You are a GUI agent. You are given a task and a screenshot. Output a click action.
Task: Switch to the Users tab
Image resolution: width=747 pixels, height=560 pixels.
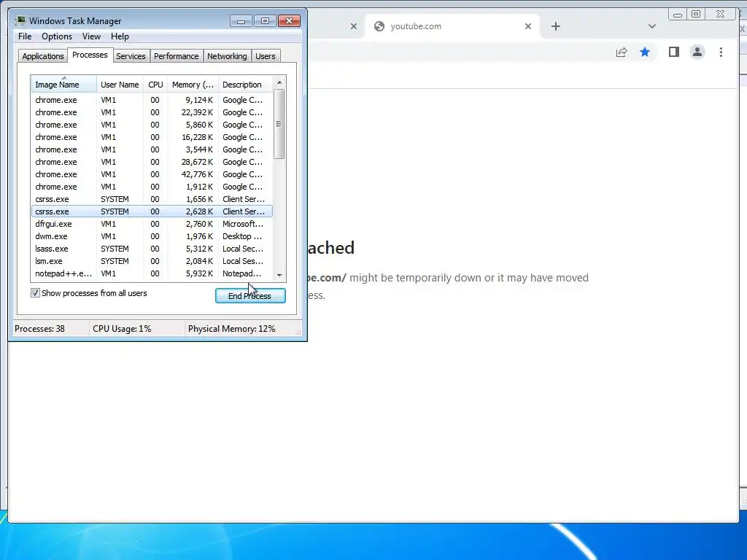(265, 56)
